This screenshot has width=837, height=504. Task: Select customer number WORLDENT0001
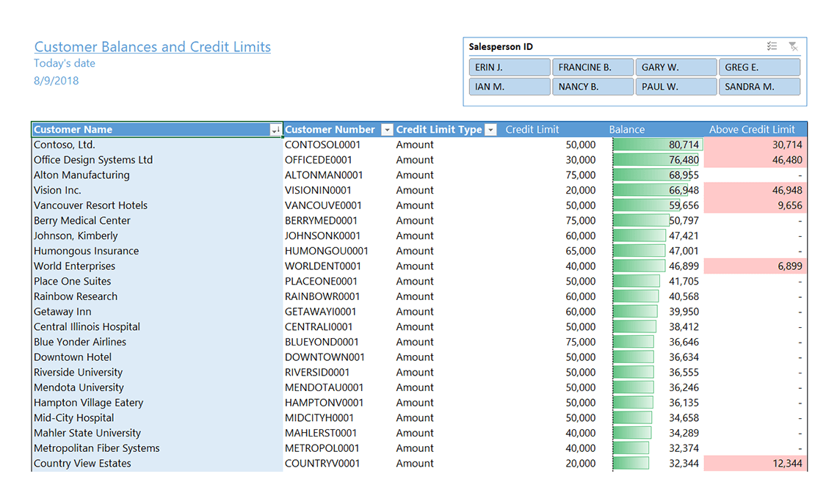point(322,266)
